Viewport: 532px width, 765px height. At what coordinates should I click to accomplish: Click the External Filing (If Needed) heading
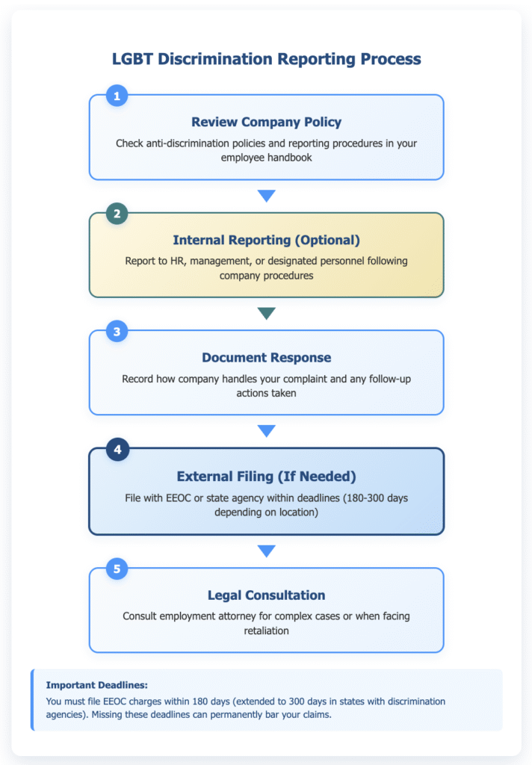[266, 476]
